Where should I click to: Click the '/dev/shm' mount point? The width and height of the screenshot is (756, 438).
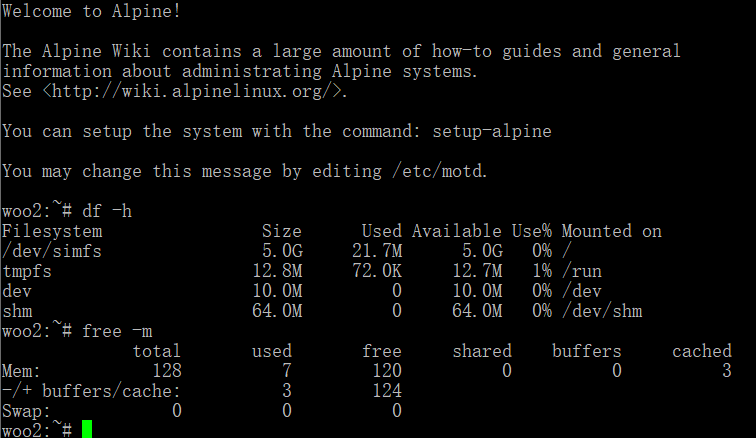(602, 311)
